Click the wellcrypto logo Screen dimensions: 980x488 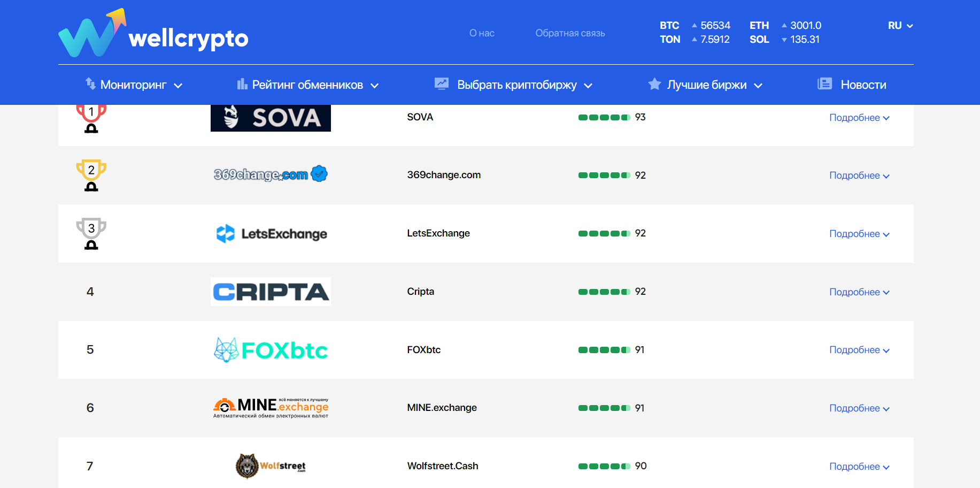tap(153, 33)
